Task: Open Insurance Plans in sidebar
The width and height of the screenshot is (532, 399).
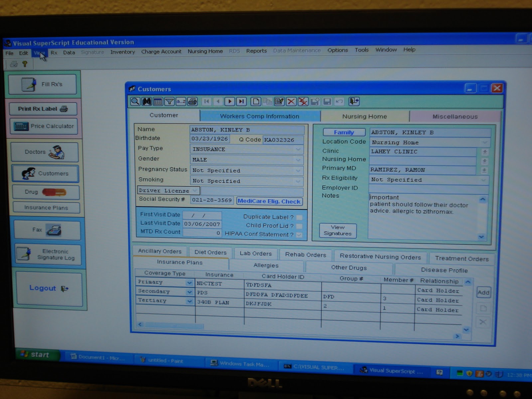Action: point(46,208)
